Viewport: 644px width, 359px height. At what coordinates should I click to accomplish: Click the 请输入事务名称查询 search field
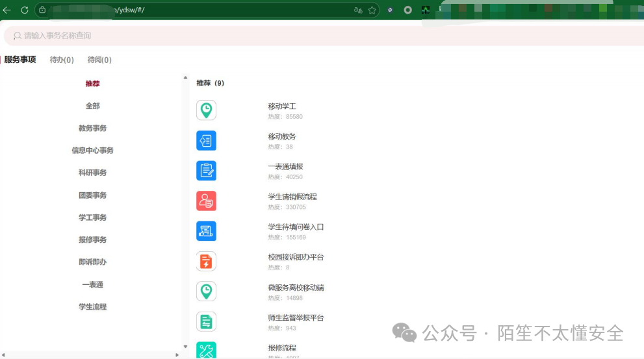pyautogui.click(x=324, y=36)
